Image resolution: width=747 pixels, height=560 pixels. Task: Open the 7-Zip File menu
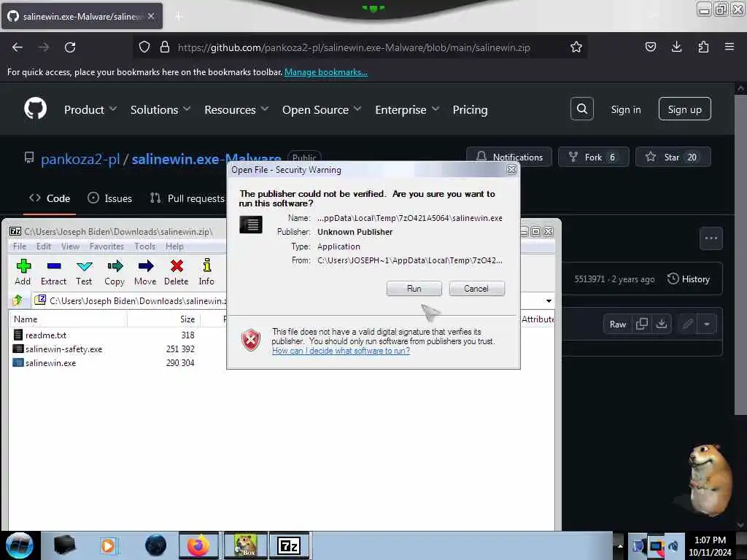point(20,246)
